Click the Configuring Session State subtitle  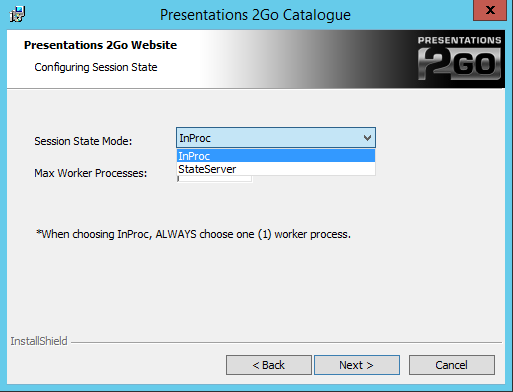pyautogui.click(x=96, y=67)
